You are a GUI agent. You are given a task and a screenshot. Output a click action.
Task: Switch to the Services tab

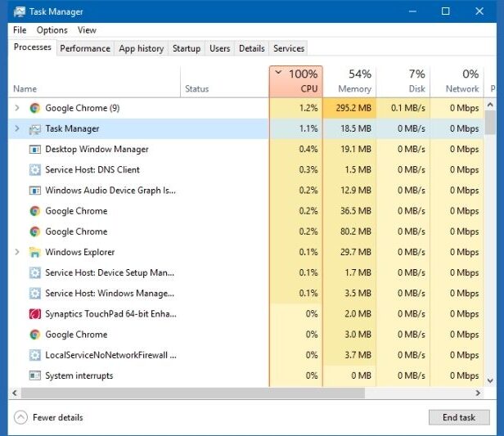(289, 48)
